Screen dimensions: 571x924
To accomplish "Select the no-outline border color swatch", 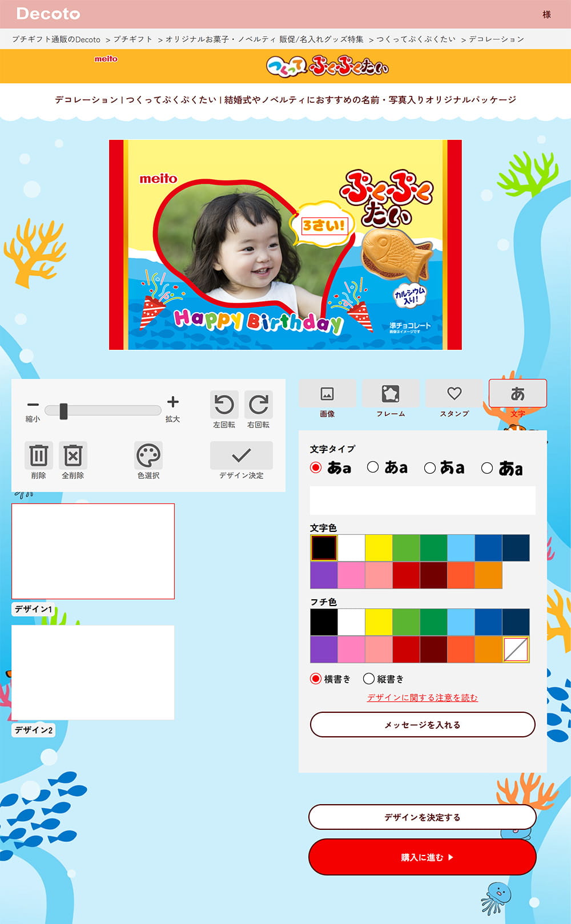I will point(516,649).
